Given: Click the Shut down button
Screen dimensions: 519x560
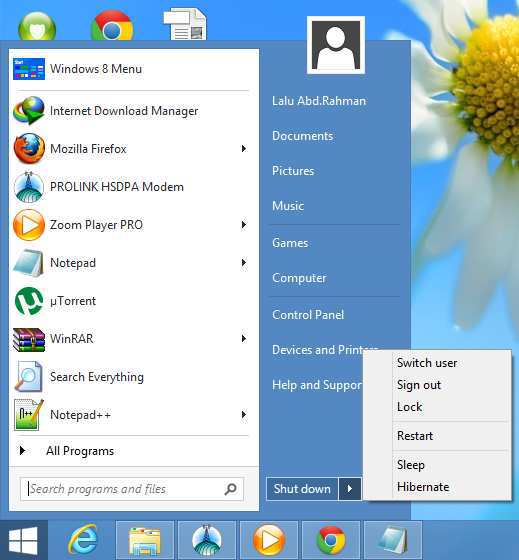Looking at the screenshot, I should [302, 489].
